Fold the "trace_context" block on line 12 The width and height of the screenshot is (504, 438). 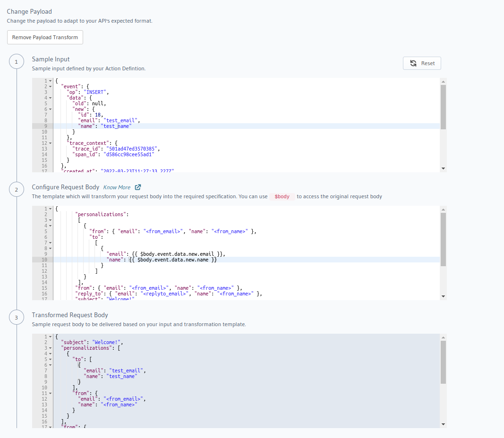51,143
